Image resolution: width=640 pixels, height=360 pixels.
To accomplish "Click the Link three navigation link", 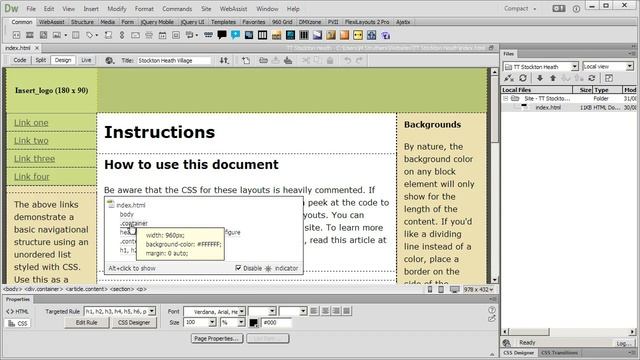I will click(x=34, y=159).
